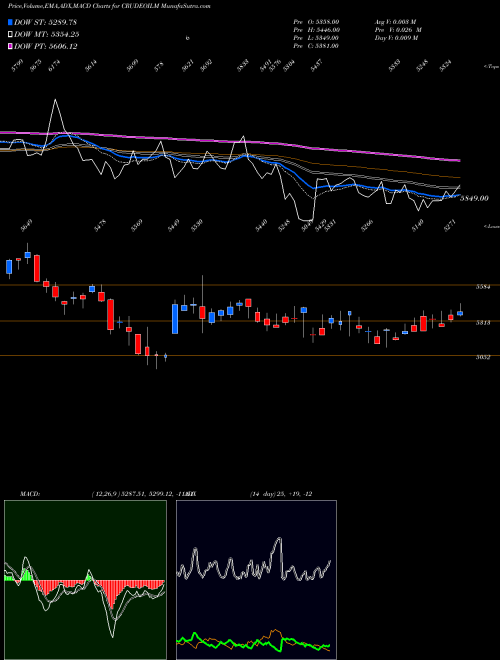Click the 5584 resistance level label
Image resolution: width=500 pixels, height=660 pixels.
(482, 287)
